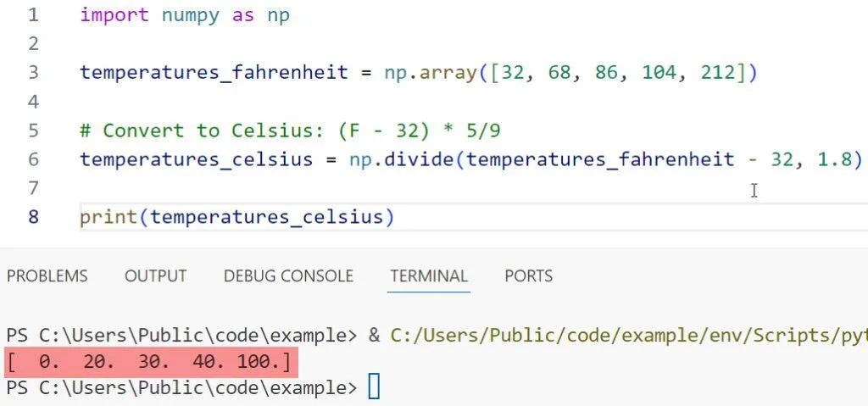Click the print call on line 8
868x406 pixels.
[108, 217]
